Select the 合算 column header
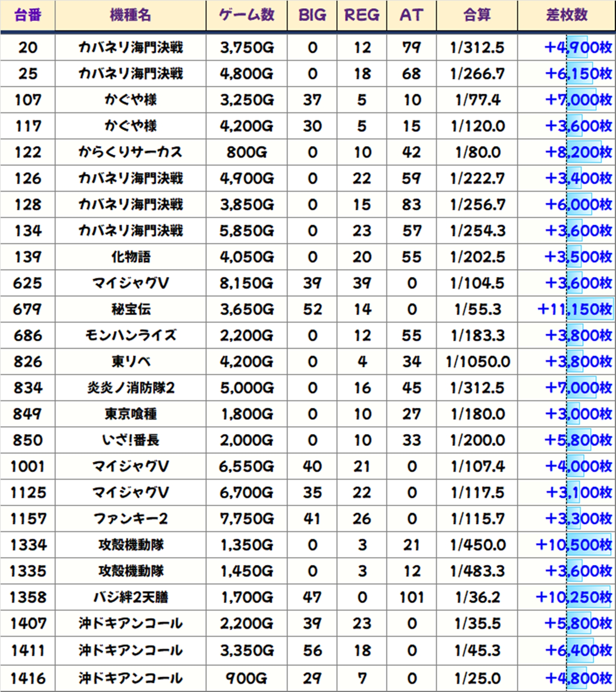Image resolution: width=616 pixels, height=692 pixels. [476, 15]
